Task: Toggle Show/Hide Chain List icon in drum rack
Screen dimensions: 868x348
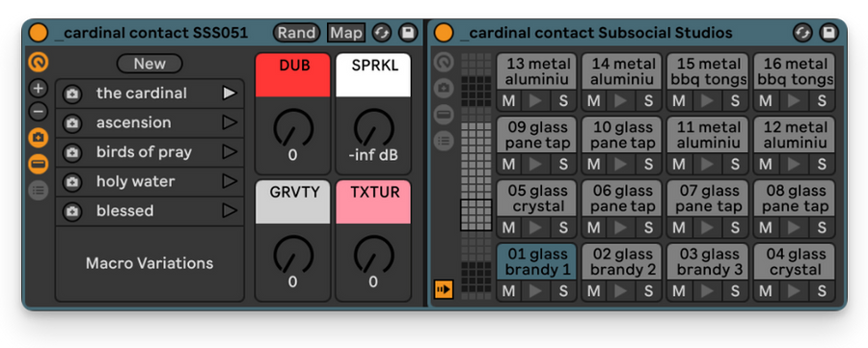Action: tap(444, 115)
